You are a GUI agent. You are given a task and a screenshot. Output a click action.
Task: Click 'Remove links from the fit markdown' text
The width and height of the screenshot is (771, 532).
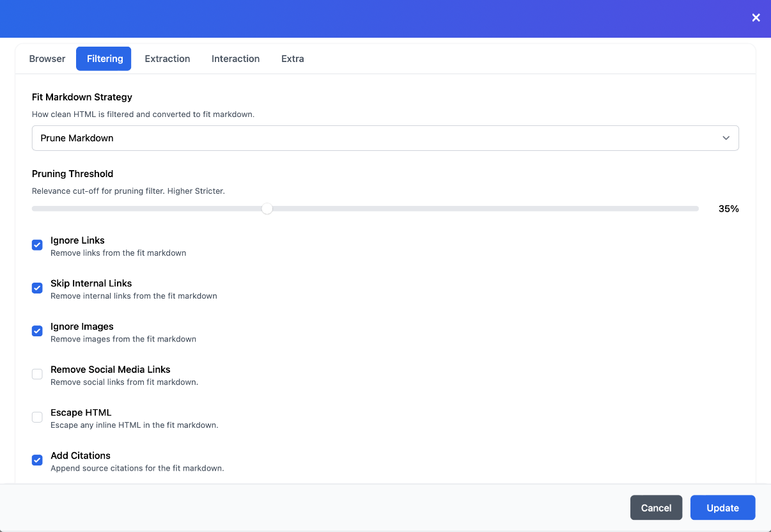pyautogui.click(x=118, y=253)
